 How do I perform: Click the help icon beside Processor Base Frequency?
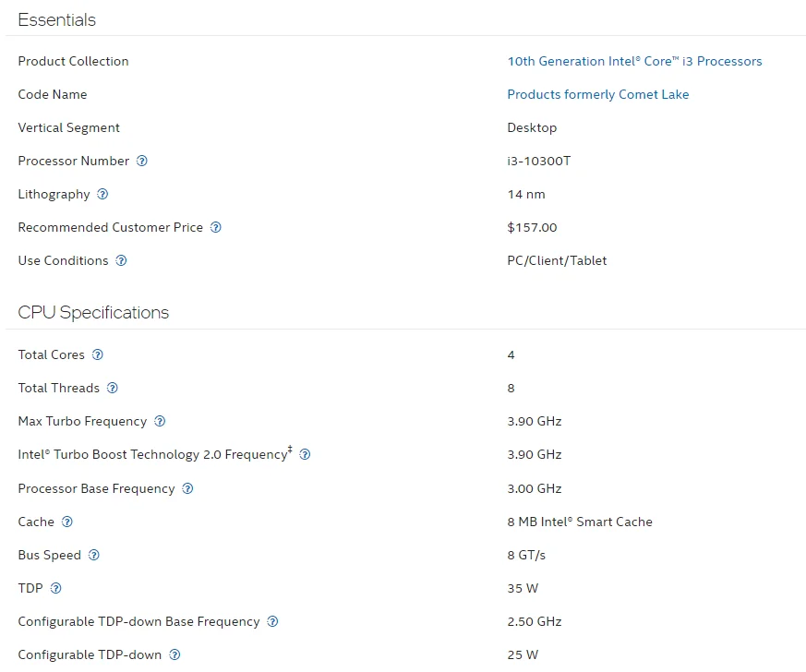pyautogui.click(x=187, y=488)
